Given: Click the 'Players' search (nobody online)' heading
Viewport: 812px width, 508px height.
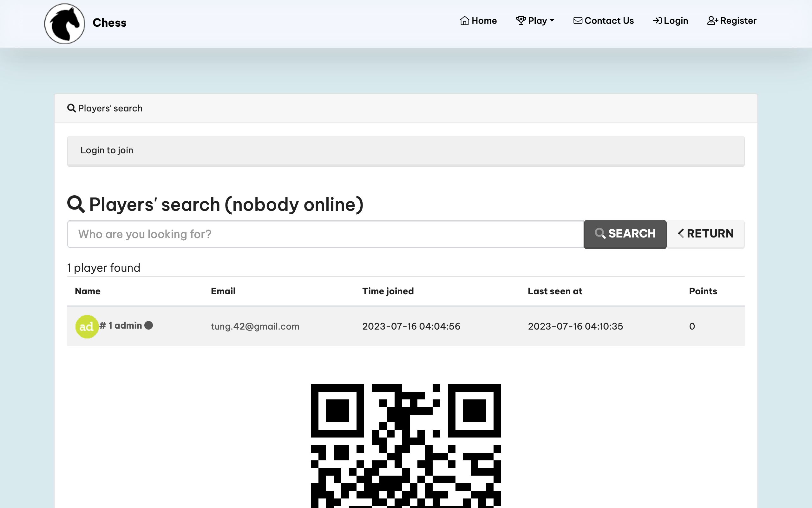Looking at the screenshot, I should point(215,204).
